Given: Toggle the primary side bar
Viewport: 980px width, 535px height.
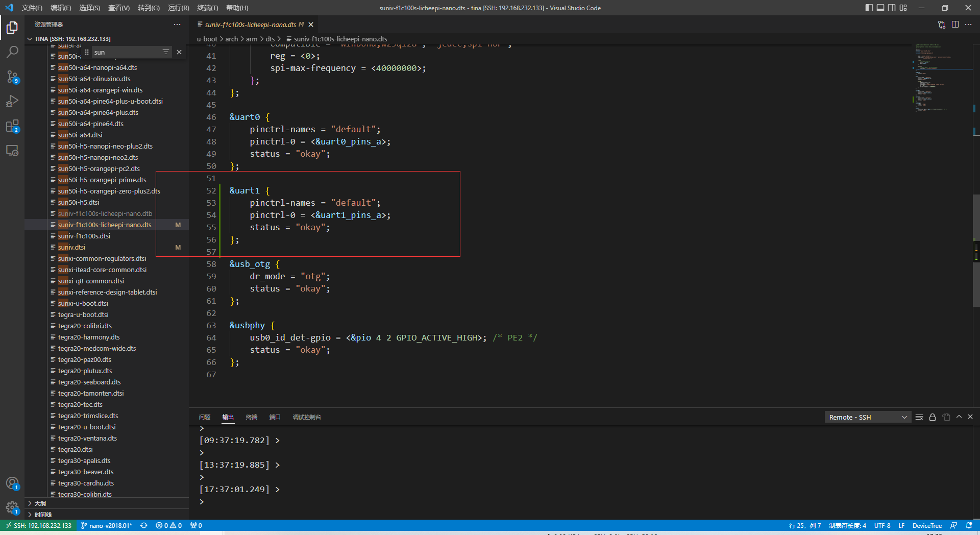Looking at the screenshot, I should pos(869,8).
